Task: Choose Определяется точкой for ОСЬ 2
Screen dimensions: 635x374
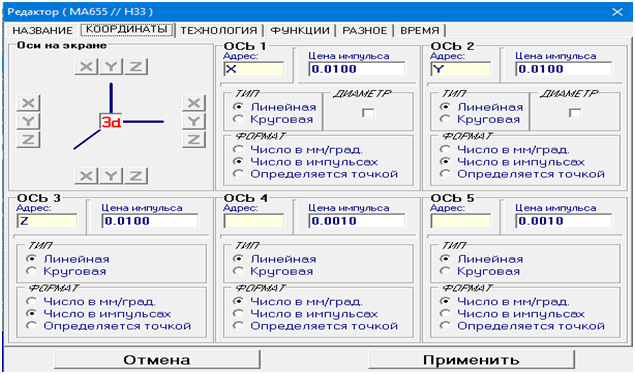Action: pos(523,174)
